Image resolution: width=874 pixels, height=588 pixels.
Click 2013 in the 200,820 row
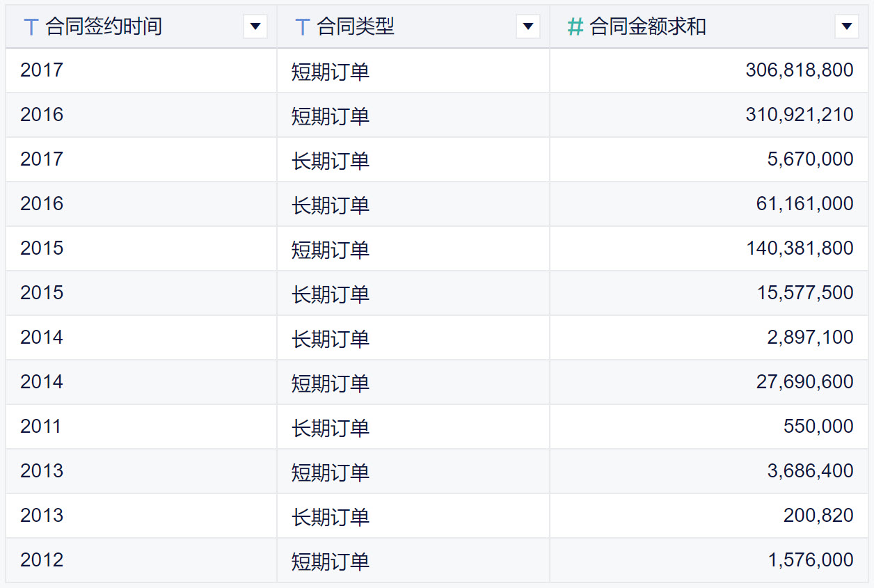(42, 516)
